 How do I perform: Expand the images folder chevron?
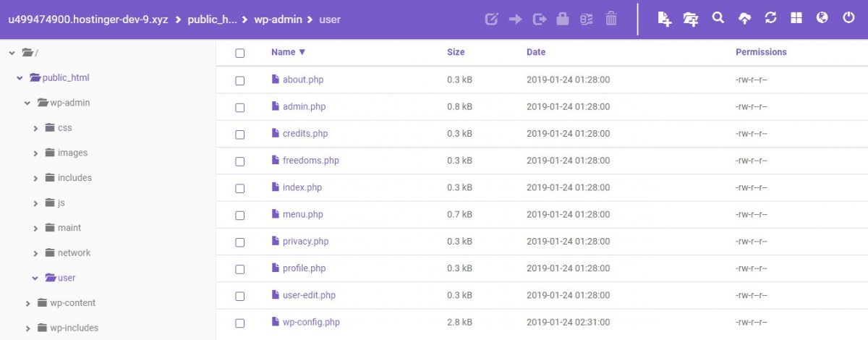click(x=35, y=153)
